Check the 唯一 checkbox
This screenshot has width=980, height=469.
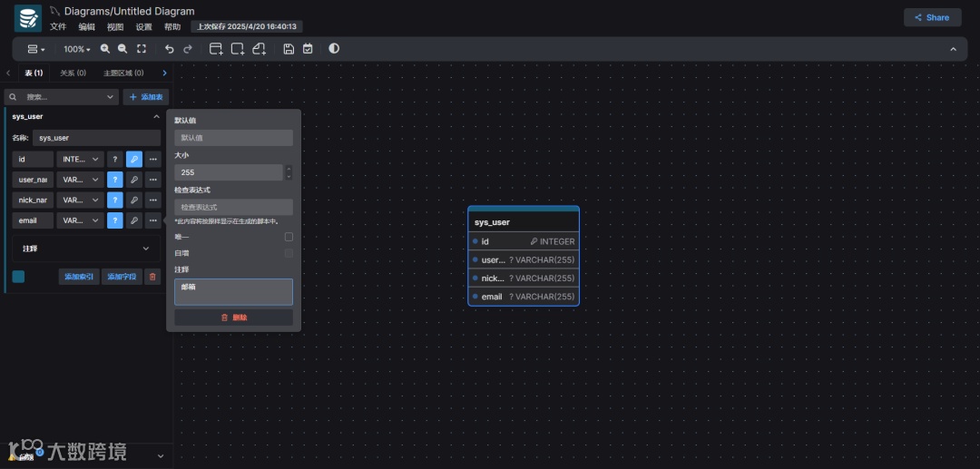(289, 237)
